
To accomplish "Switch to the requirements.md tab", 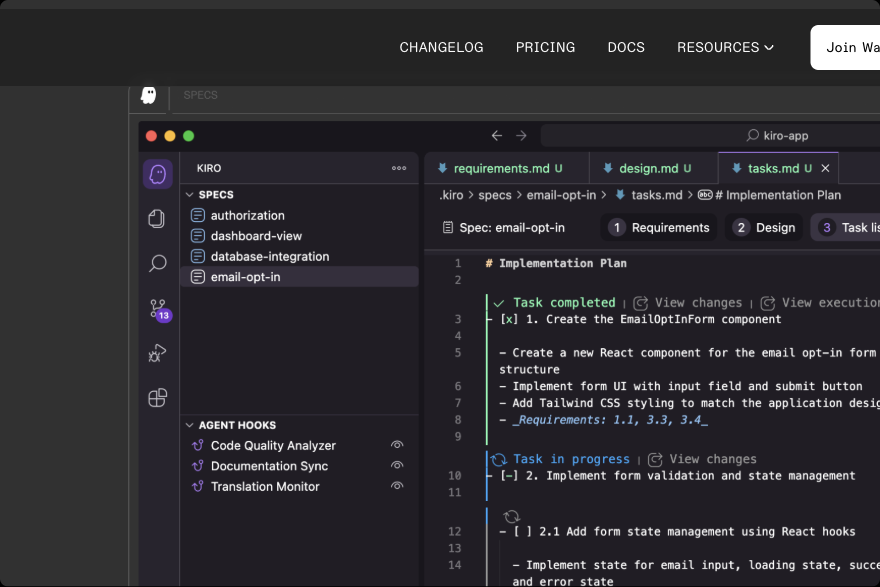I will 507,168.
